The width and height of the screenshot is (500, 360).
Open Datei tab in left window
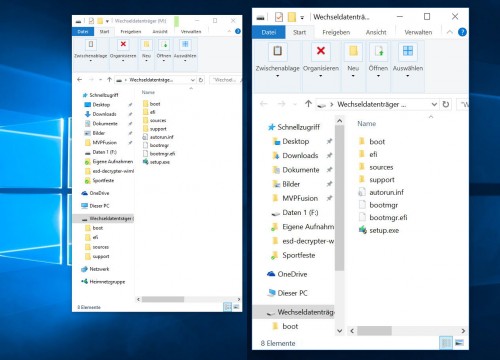tap(83, 32)
